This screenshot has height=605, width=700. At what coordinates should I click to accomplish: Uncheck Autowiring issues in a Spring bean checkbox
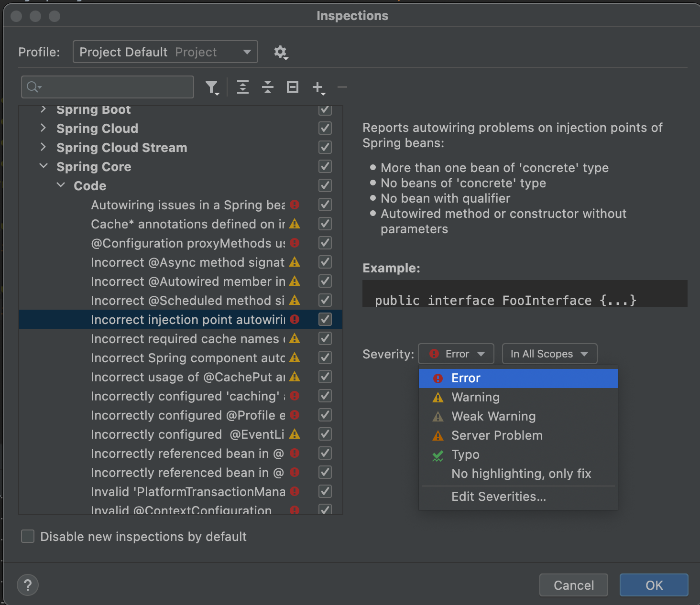(x=325, y=205)
